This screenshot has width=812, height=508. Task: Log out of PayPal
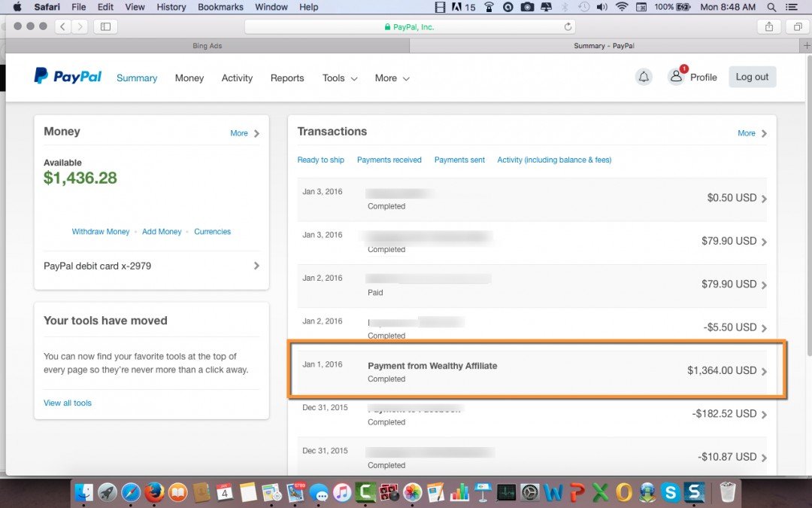[752, 77]
